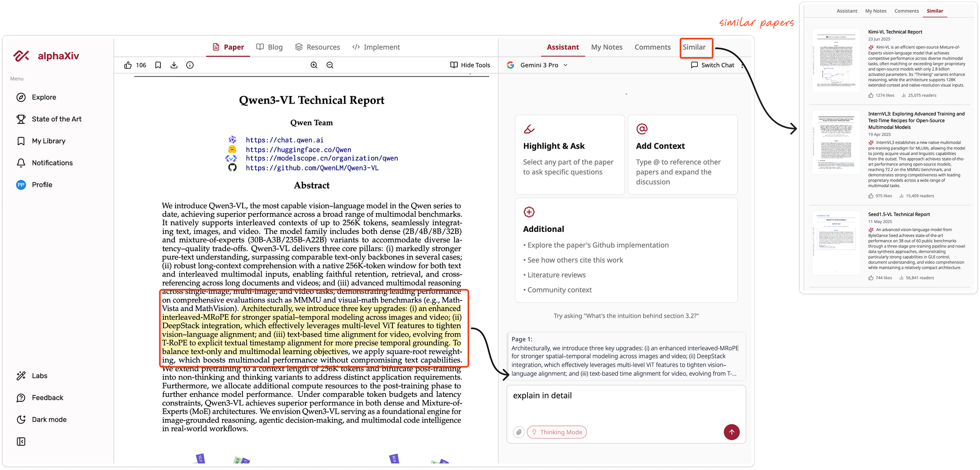The height and width of the screenshot is (470, 980).
Task: Open the Blog tab
Action: coord(269,47)
